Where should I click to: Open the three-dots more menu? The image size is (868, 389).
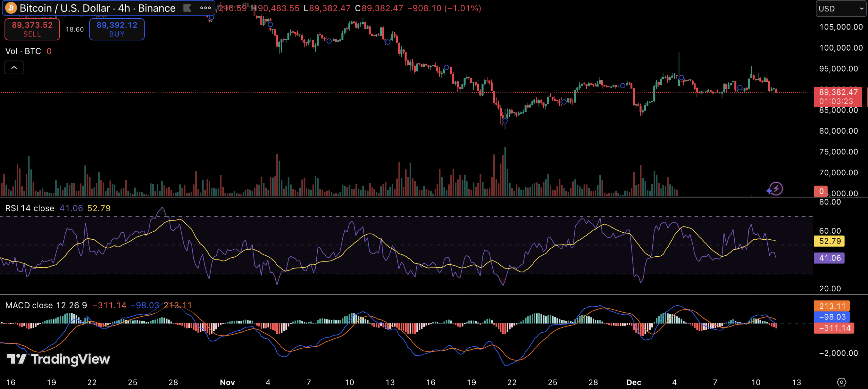click(205, 8)
